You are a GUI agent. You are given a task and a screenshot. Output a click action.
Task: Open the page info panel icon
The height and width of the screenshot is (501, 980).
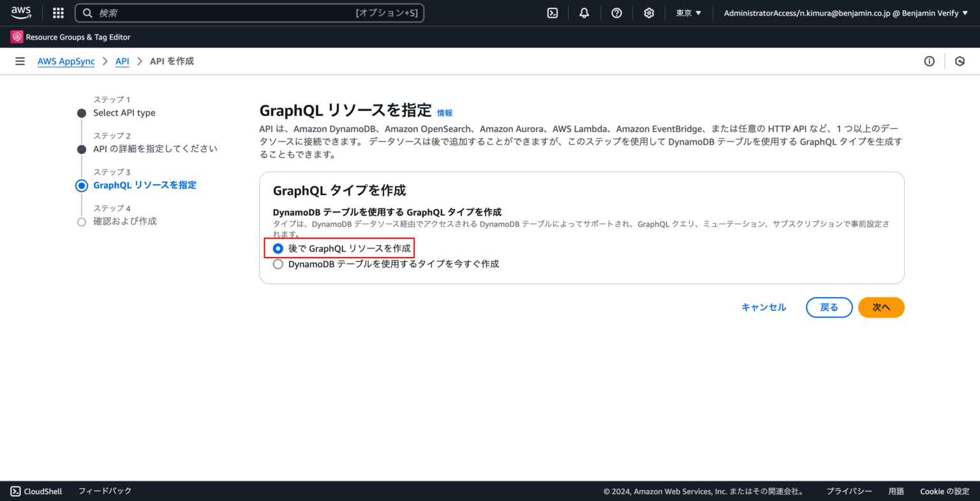(x=929, y=61)
